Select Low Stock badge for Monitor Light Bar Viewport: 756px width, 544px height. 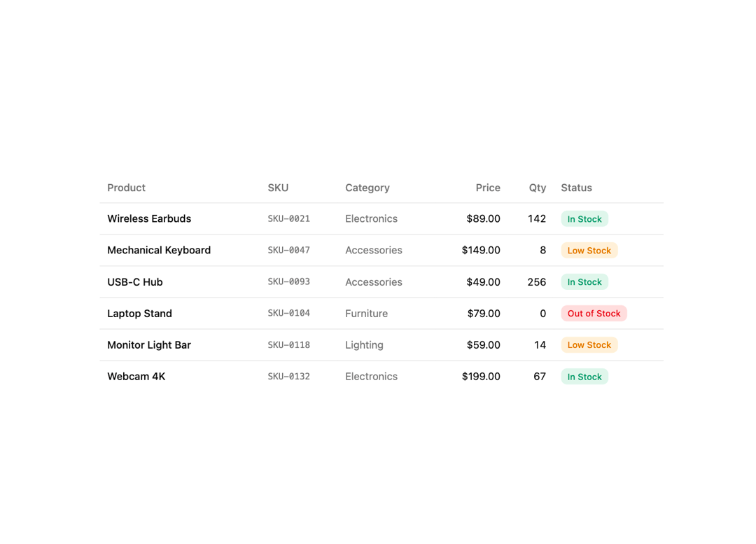pos(589,345)
